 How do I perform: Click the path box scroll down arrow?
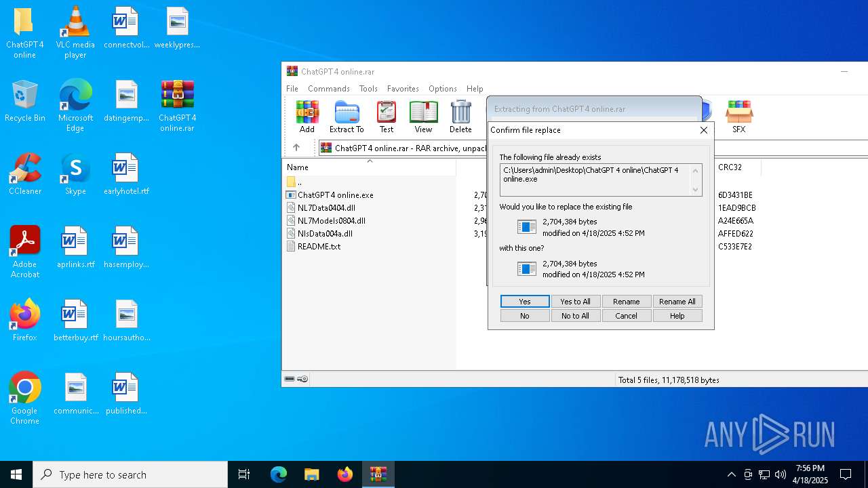pos(696,190)
